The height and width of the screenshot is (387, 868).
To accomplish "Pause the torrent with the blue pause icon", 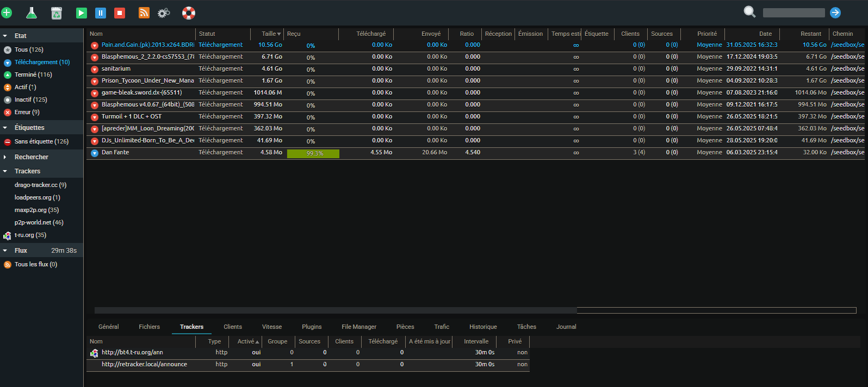I will pyautogui.click(x=101, y=13).
